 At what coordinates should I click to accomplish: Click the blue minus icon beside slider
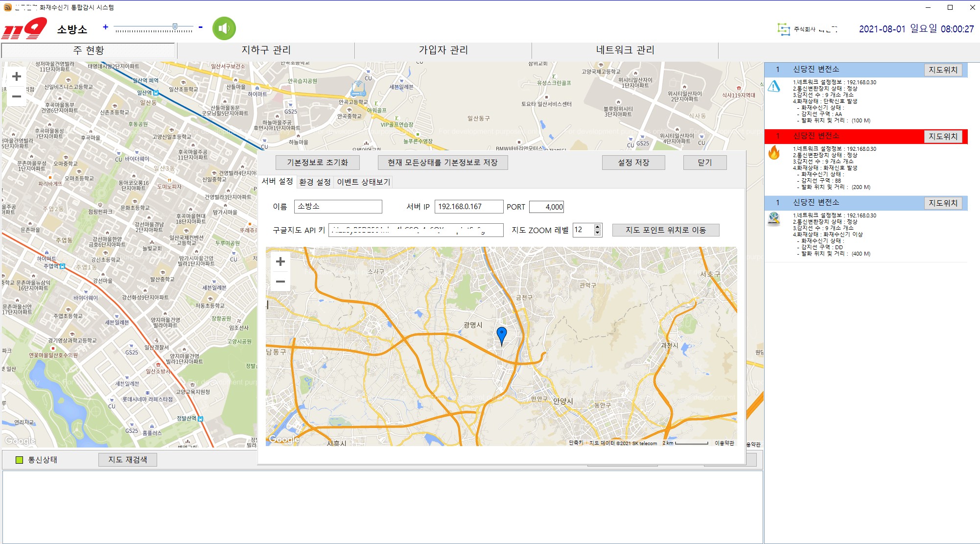(x=200, y=27)
